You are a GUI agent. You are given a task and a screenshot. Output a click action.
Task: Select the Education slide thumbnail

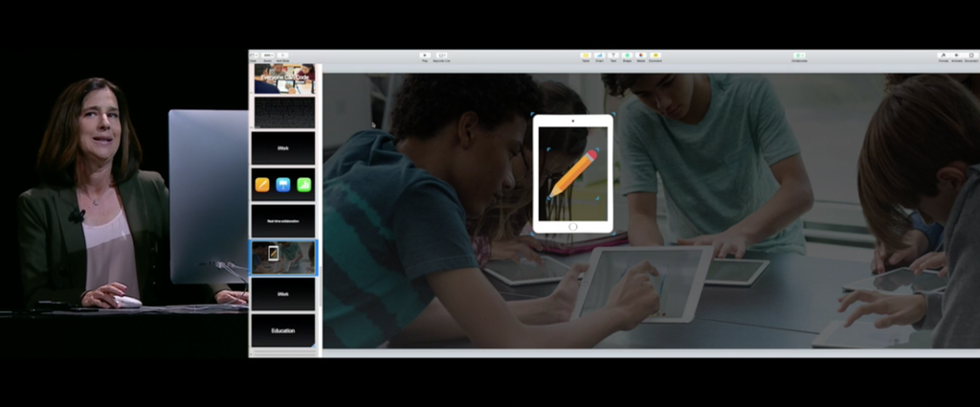283,330
